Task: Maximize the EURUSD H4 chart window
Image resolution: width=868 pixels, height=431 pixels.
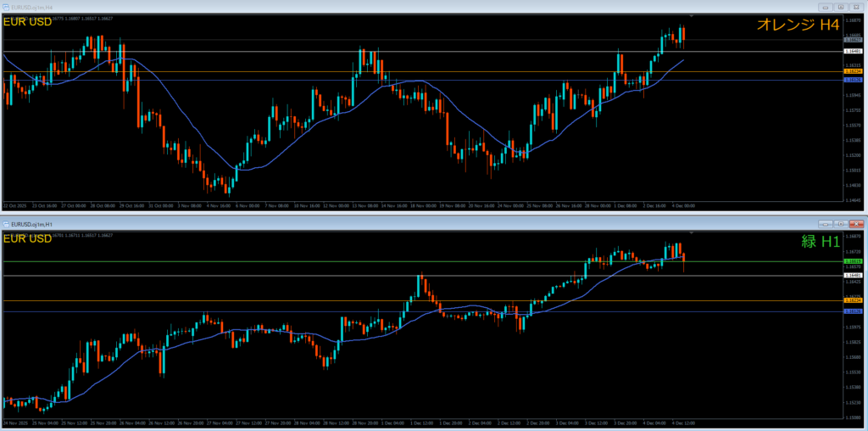Action: [x=840, y=7]
